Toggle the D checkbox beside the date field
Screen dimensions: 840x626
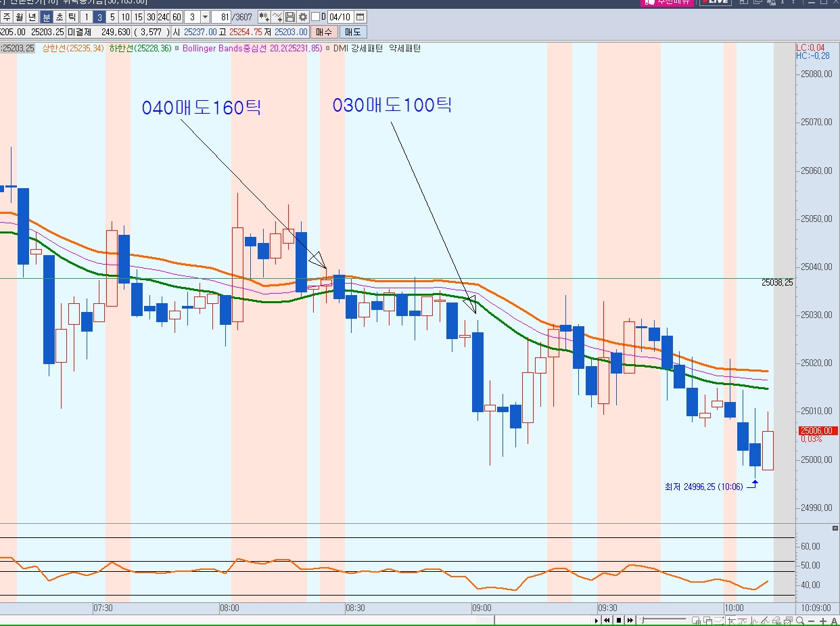pos(316,17)
